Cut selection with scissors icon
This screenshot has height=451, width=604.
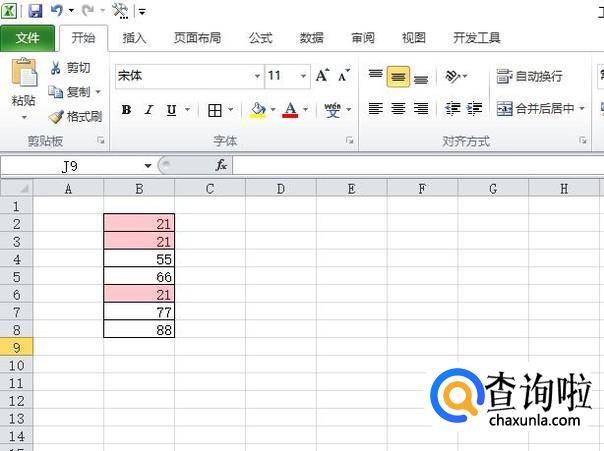click(55, 68)
